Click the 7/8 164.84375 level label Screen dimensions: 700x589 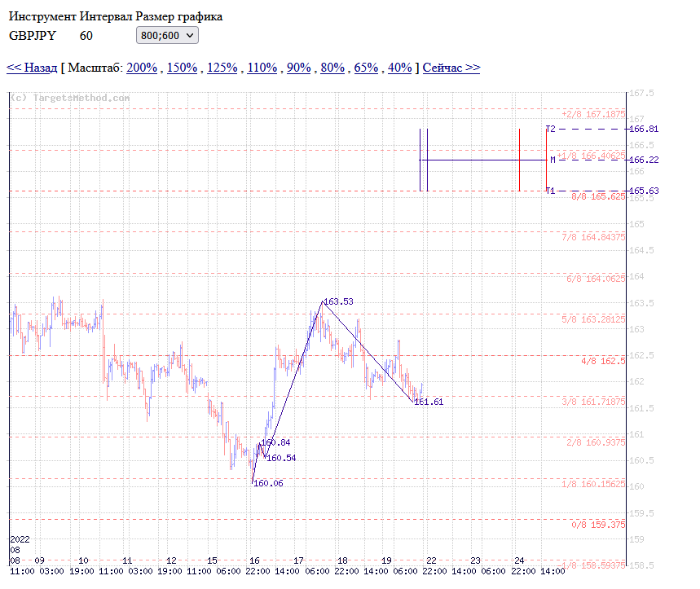593,237
